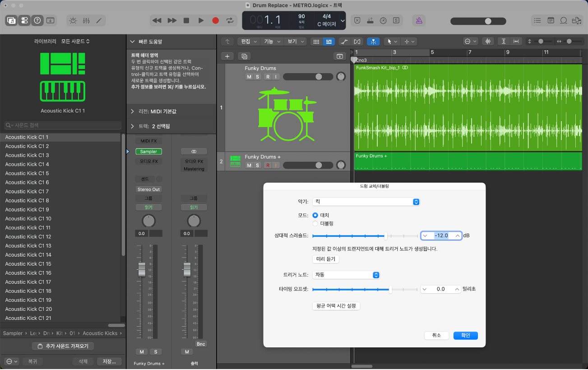Image resolution: width=588 pixels, height=370 pixels.
Task: Click the 저장... button in the Library
Action: pyautogui.click(x=110, y=361)
